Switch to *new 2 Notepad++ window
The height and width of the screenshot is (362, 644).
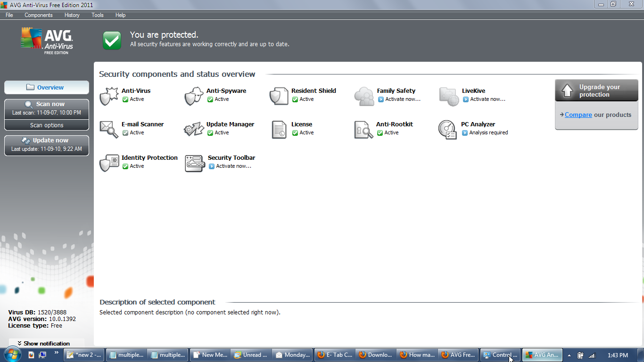[x=84, y=355]
